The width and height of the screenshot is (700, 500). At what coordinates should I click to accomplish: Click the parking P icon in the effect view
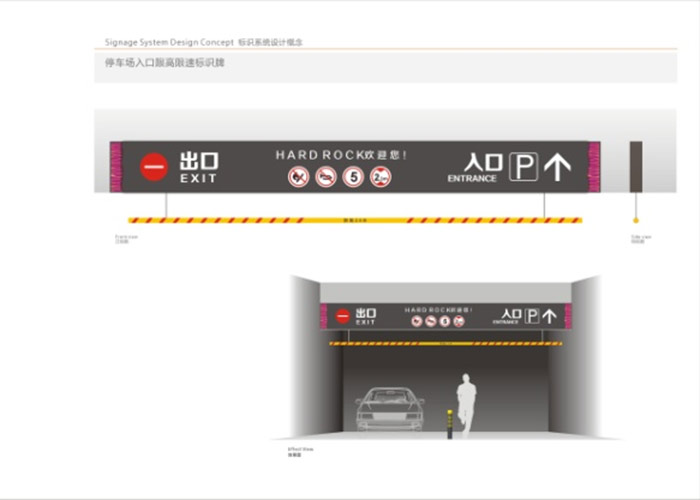532,316
